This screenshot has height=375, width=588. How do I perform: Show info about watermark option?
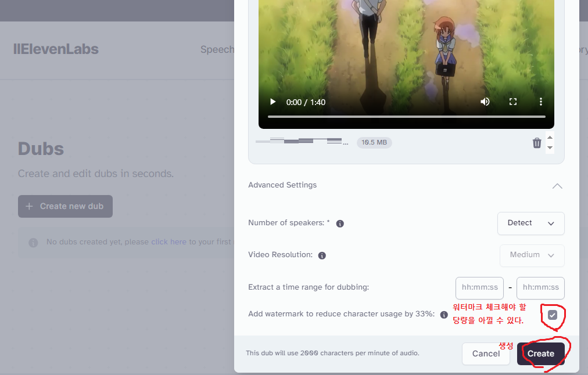444,315
